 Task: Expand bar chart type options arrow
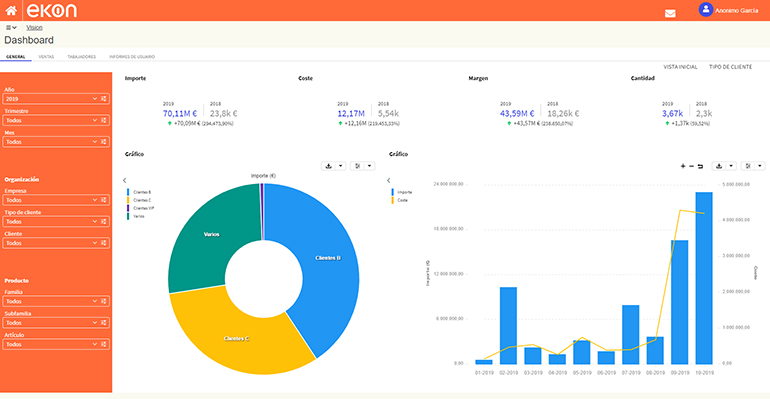[760, 166]
